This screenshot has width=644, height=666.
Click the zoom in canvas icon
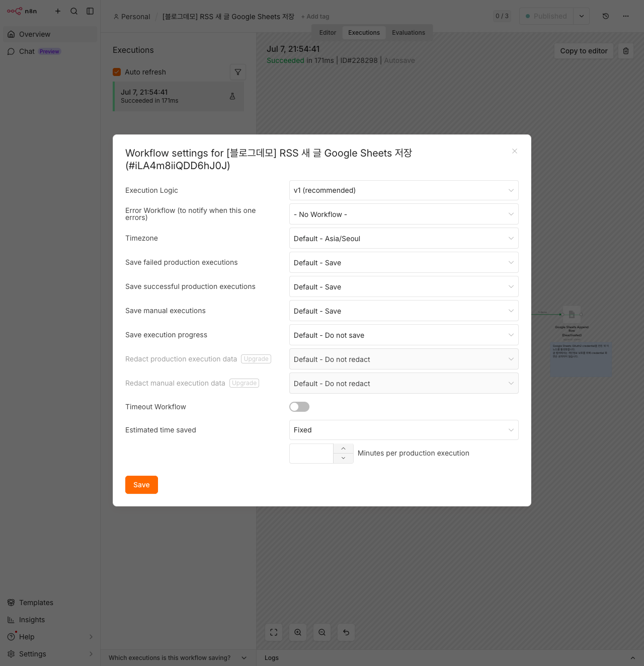(298, 632)
